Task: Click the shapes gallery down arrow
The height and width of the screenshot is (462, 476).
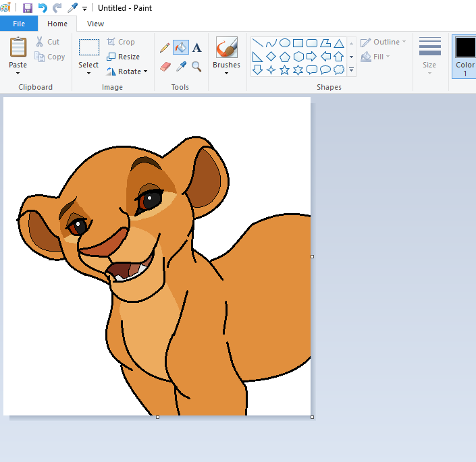Action: pyautogui.click(x=352, y=57)
